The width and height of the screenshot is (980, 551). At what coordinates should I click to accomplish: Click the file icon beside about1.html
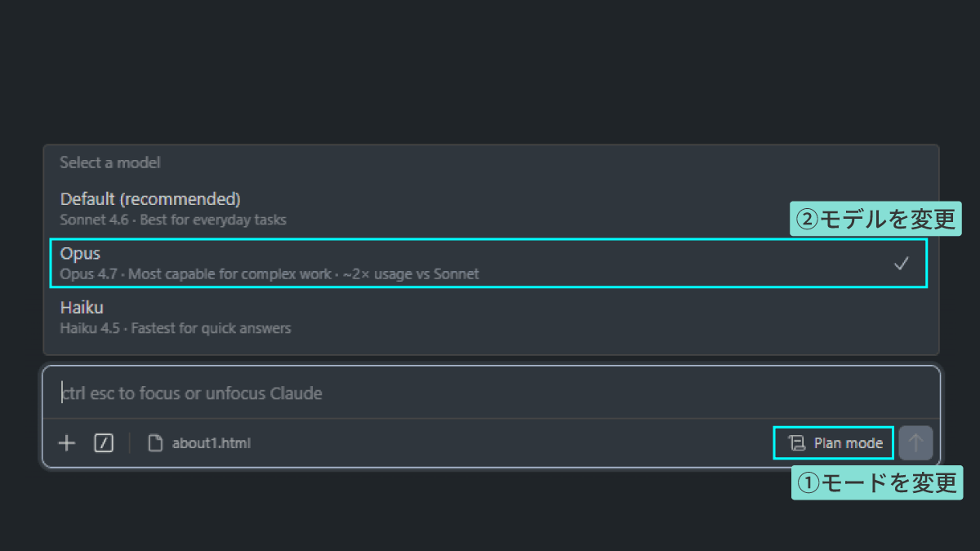coord(155,443)
